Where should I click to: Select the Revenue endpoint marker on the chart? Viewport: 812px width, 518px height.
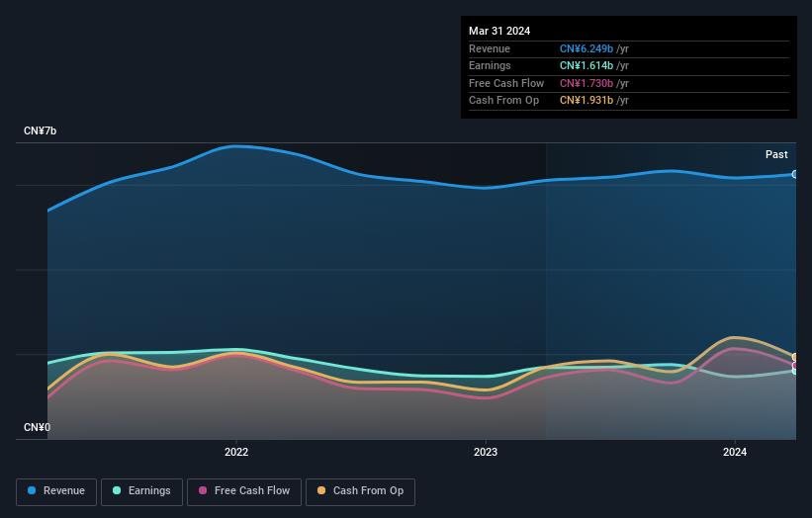pyautogui.click(x=795, y=174)
